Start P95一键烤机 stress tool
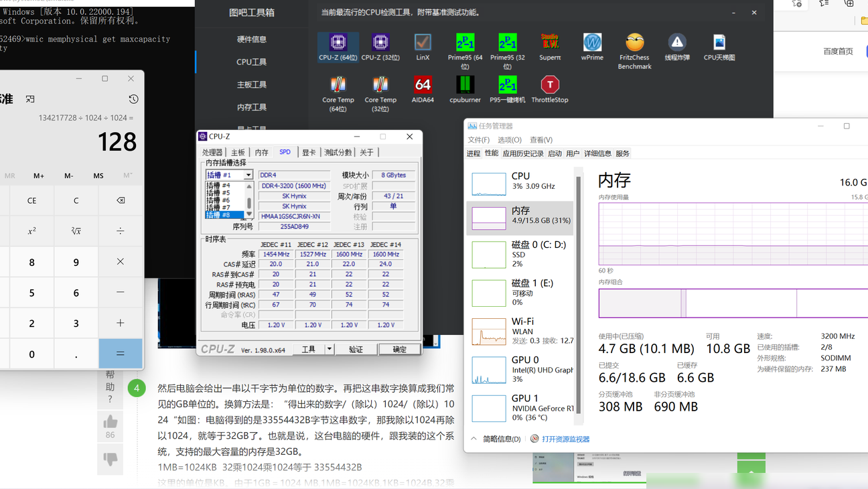868x489 pixels. coord(507,89)
